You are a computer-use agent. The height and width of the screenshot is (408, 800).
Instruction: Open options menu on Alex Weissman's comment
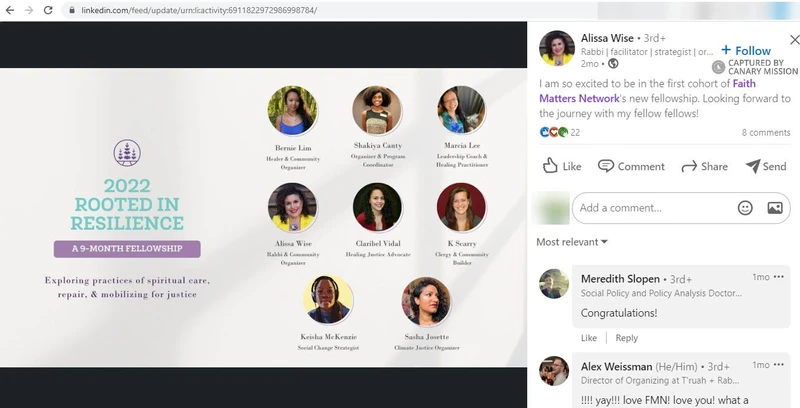[778, 365]
